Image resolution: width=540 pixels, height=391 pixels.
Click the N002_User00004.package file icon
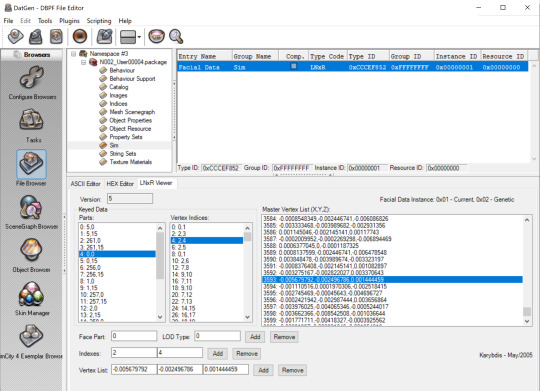pos(93,62)
